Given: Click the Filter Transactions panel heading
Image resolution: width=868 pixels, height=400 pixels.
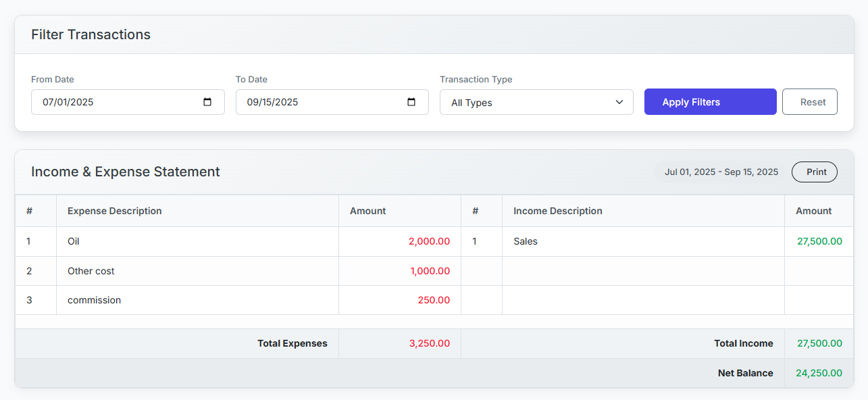Looking at the screenshot, I should (x=91, y=34).
